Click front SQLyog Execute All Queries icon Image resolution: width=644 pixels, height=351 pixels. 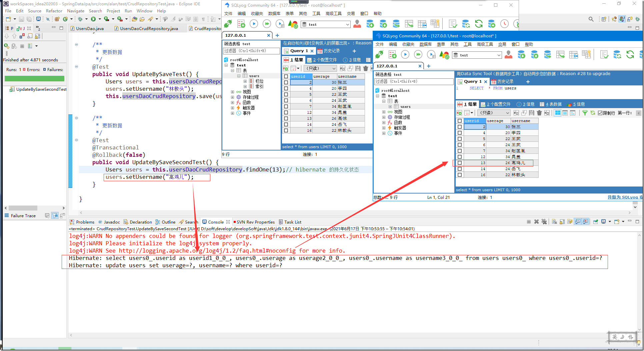(418, 55)
